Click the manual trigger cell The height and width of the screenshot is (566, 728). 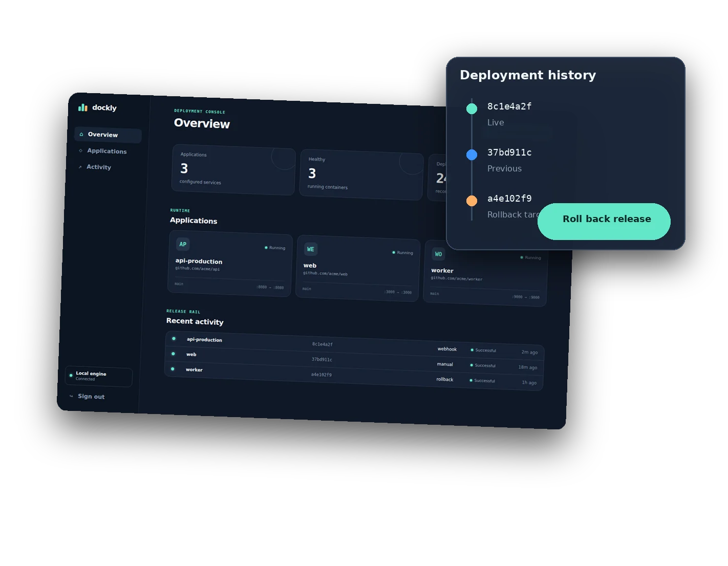point(445,364)
